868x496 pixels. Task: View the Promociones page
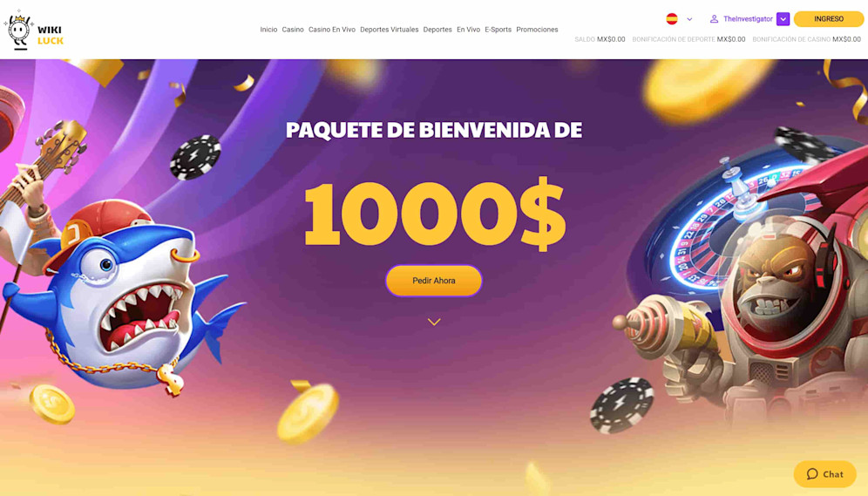pyautogui.click(x=537, y=30)
